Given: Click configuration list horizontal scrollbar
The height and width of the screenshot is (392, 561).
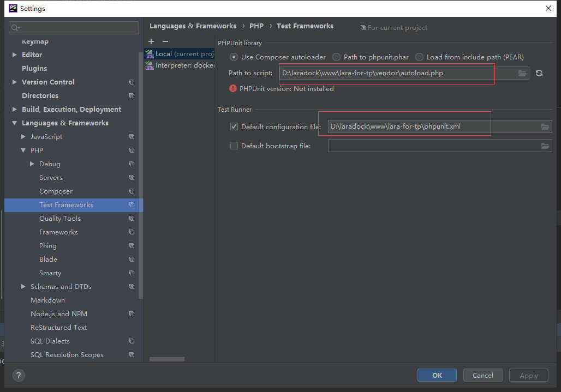Looking at the screenshot, I should (167, 359).
